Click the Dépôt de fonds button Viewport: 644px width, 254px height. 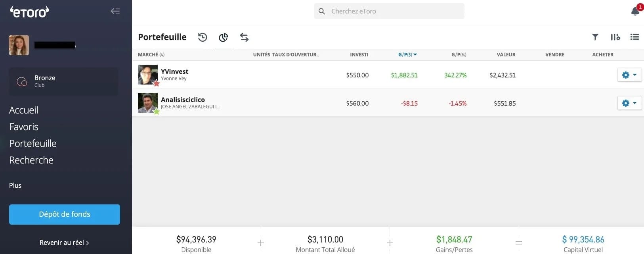point(65,214)
